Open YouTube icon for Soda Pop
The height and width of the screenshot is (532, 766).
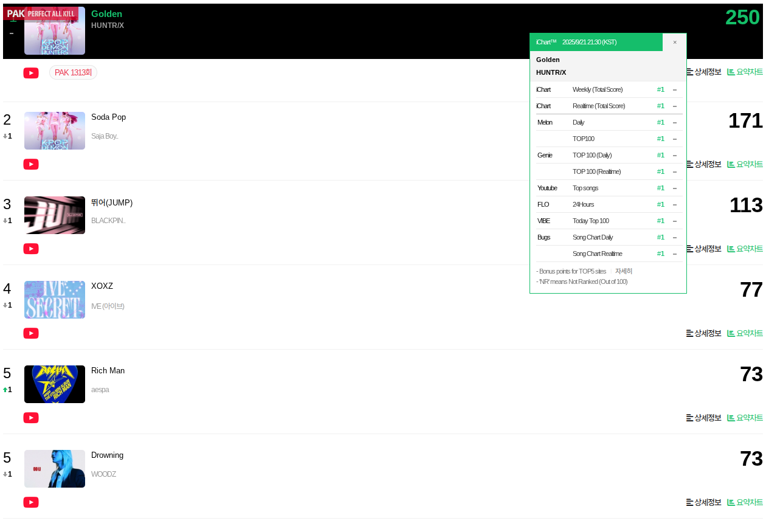click(31, 164)
